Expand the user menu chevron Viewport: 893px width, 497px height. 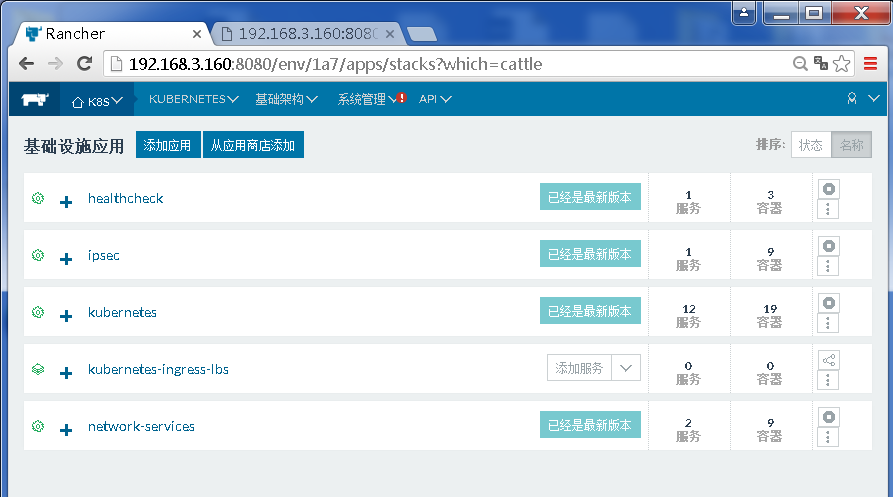pyautogui.click(x=874, y=98)
